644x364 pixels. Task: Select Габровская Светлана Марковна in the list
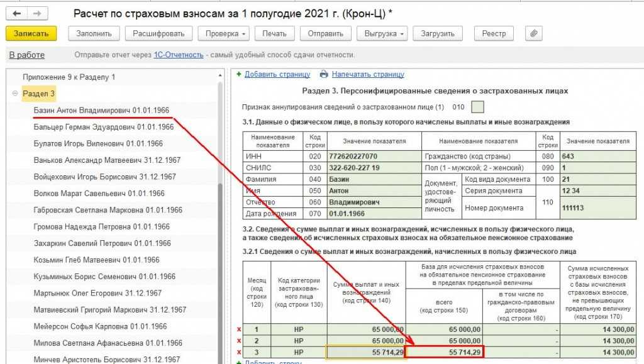pyautogui.click(x=108, y=210)
